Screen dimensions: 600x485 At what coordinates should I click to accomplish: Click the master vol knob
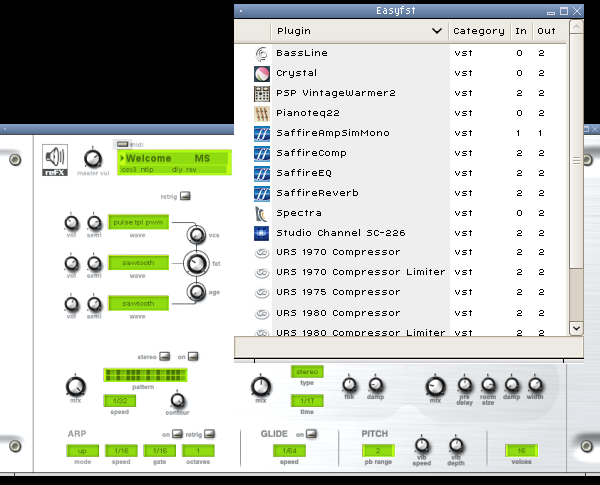point(93,158)
